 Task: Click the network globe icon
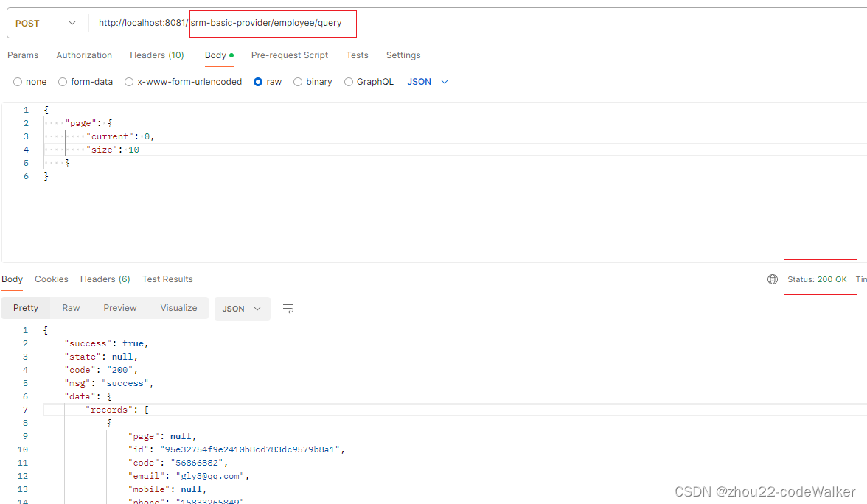pos(773,279)
